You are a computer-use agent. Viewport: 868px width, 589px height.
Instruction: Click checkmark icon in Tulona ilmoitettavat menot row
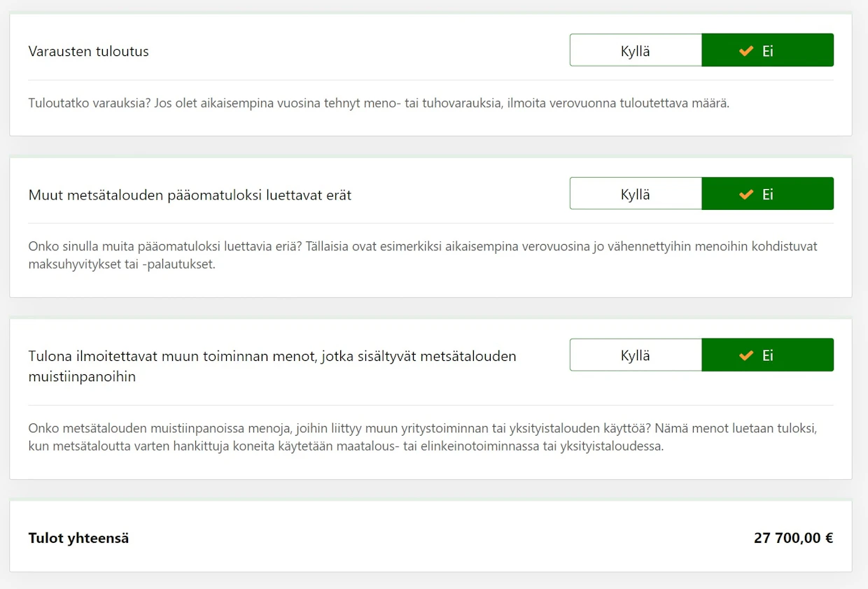[746, 355]
